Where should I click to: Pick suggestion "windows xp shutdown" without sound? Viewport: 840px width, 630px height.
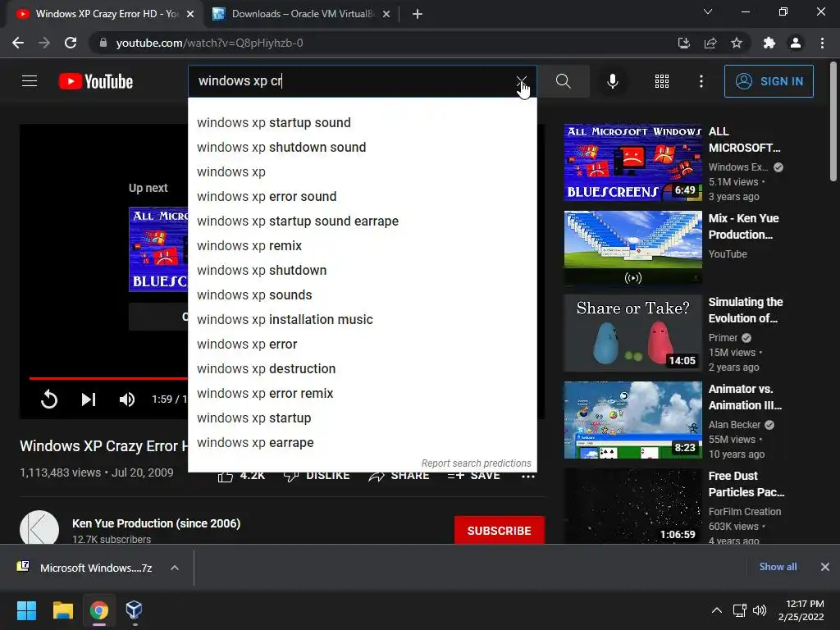(x=362, y=271)
